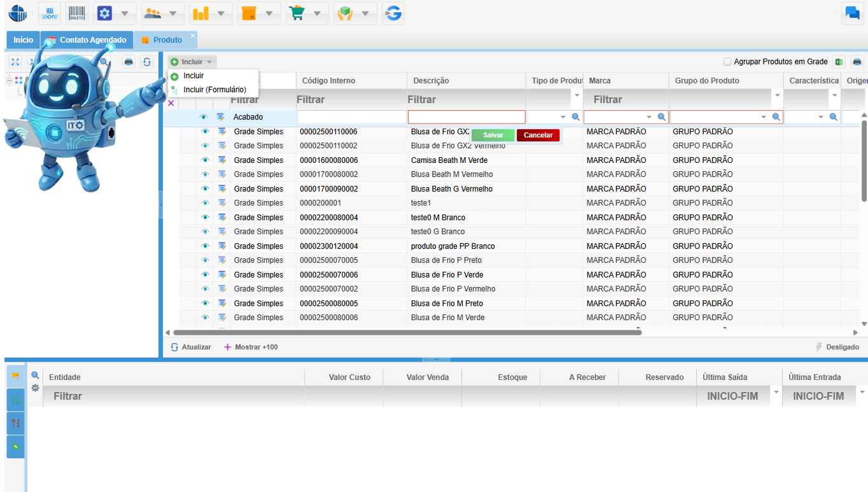The height and width of the screenshot is (492, 868).
Task: Toggle eye icon for teste1 row
Action: 204,203
